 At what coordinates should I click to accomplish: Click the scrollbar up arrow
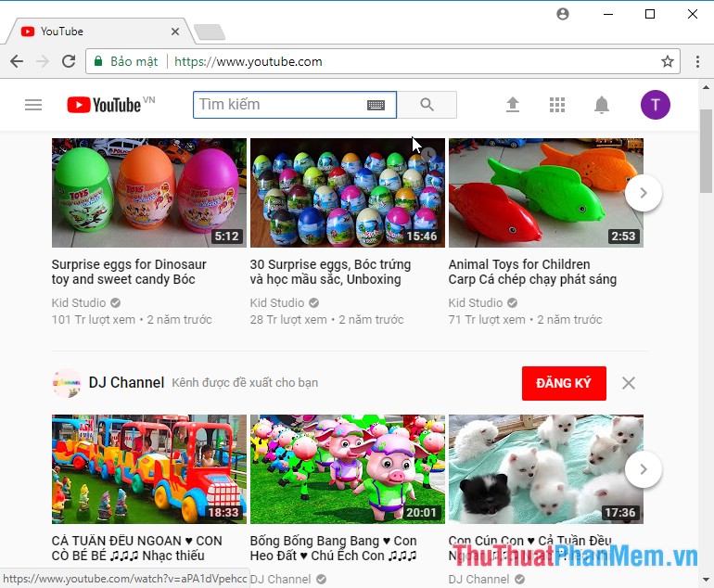coord(706,87)
